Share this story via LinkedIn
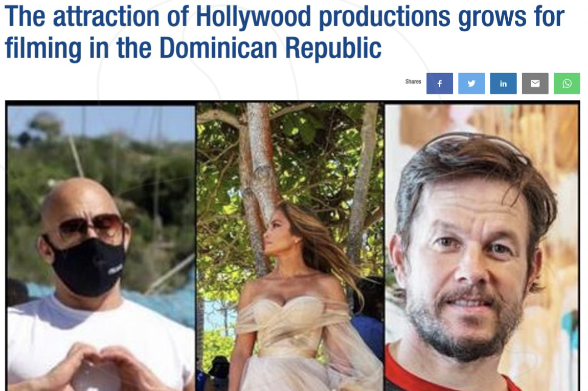 tap(503, 83)
